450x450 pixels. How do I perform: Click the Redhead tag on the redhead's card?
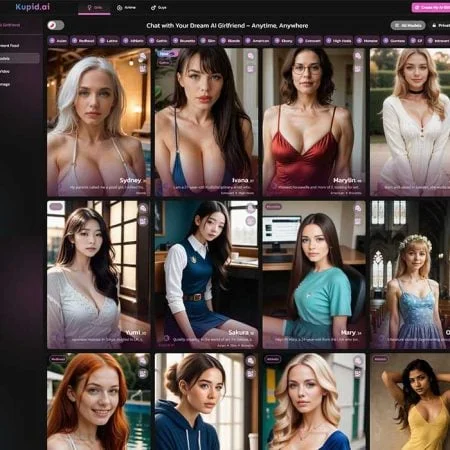pos(58,359)
